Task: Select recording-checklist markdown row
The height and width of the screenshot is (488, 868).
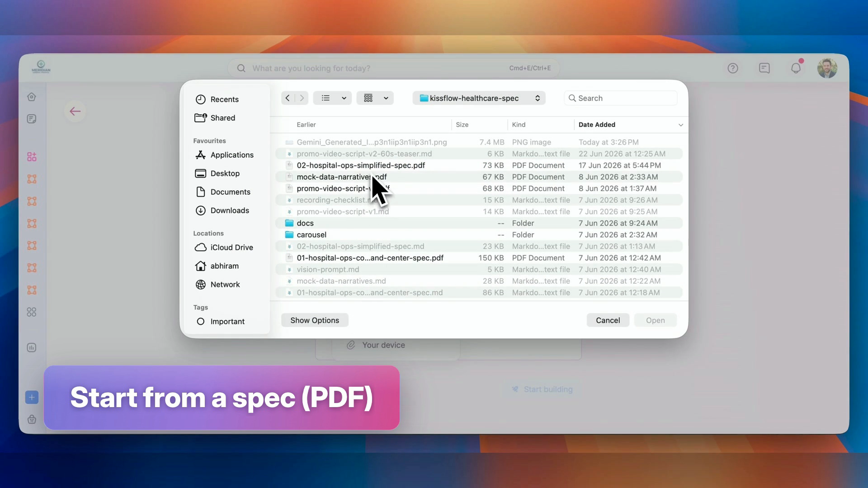Action: (x=479, y=200)
